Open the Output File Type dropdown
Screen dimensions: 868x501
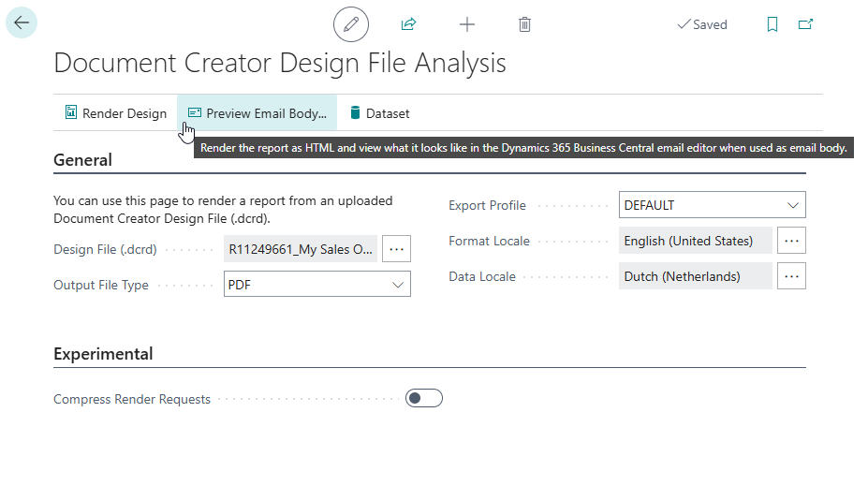tap(317, 285)
